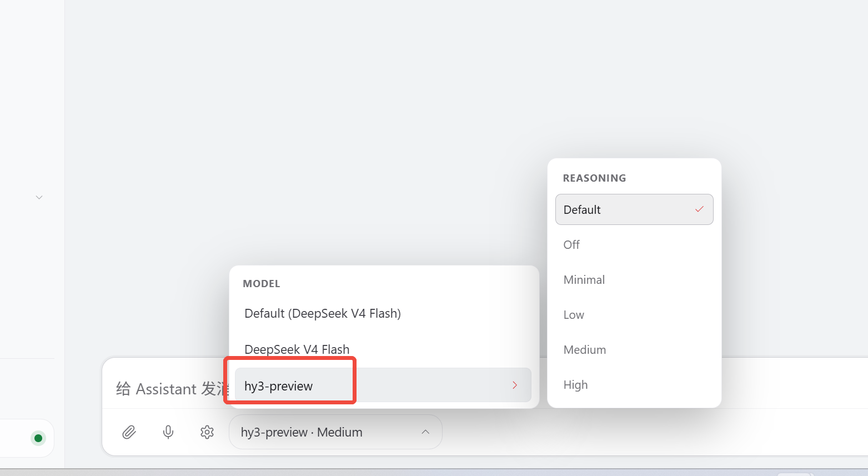Expand the hy3-preview submenu arrow
868x476 pixels.
pos(515,385)
